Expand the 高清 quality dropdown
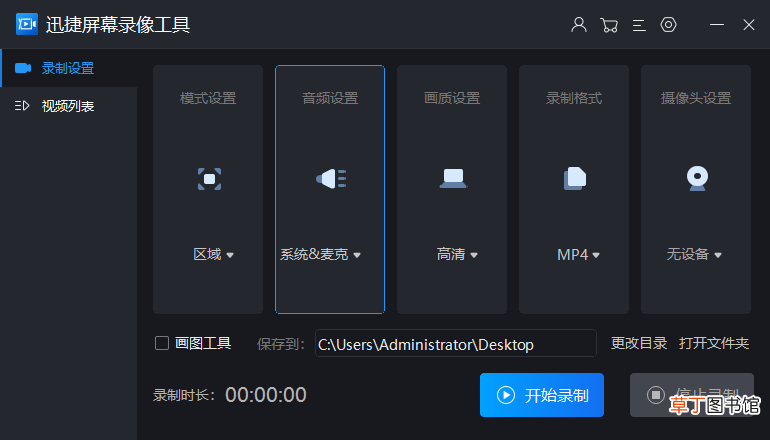The width and height of the screenshot is (770, 440). click(457, 254)
